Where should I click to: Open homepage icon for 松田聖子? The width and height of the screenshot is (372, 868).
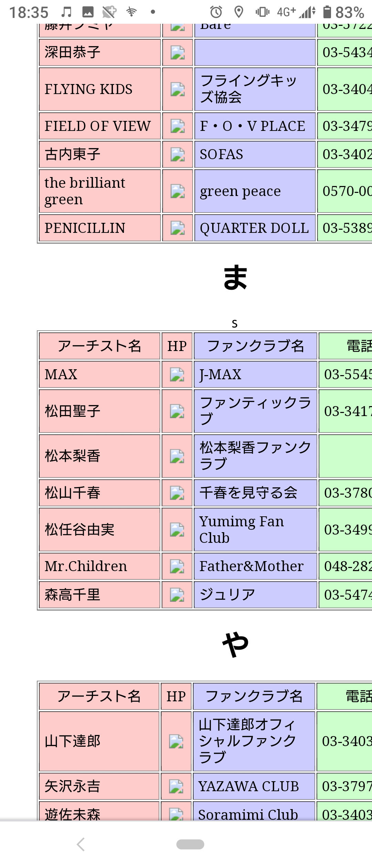click(177, 411)
